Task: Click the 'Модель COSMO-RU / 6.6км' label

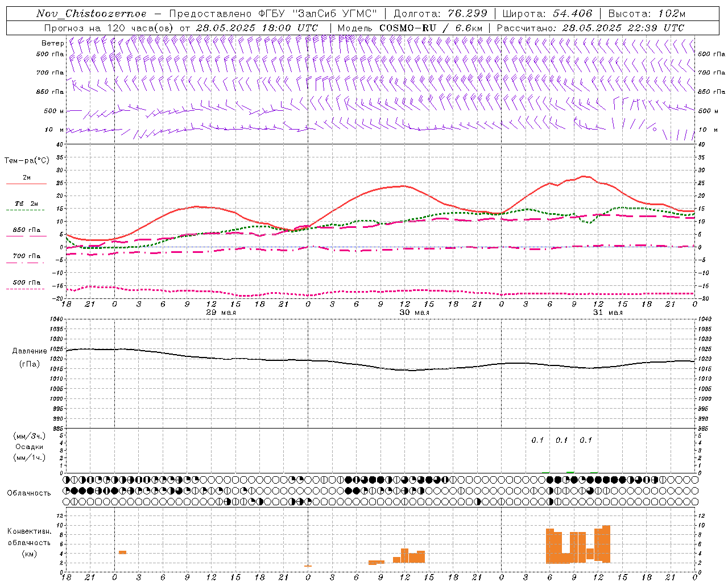Action: (x=410, y=28)
